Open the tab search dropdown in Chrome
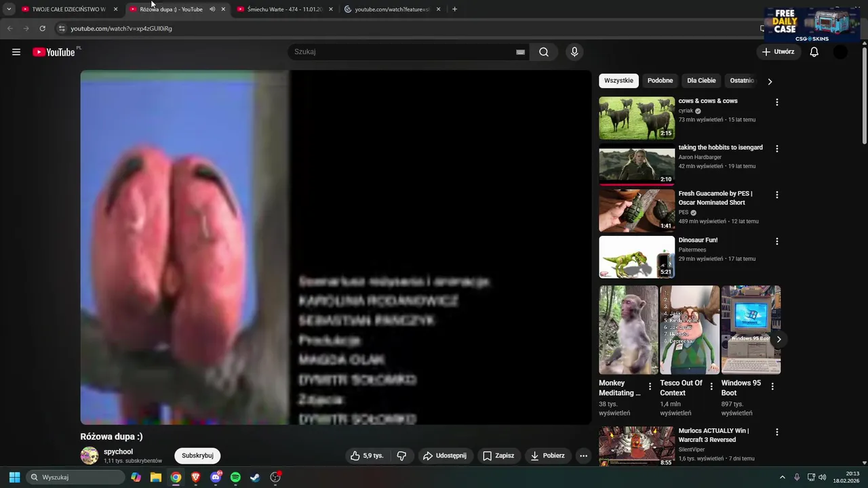The height and width of the screenshot is (488, 868). [x=9, y=9]
